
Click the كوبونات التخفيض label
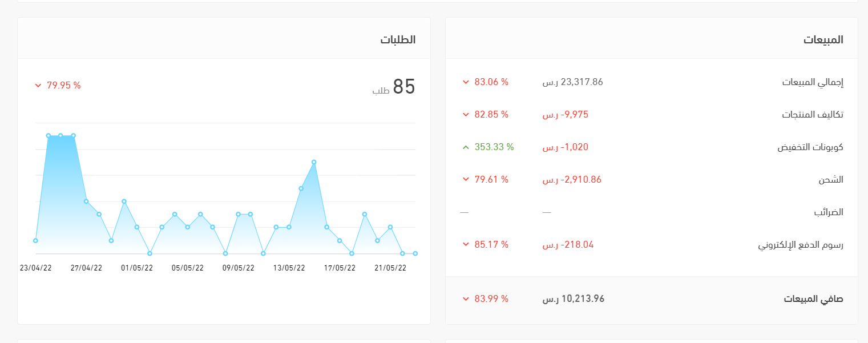[x=810, y=147]
